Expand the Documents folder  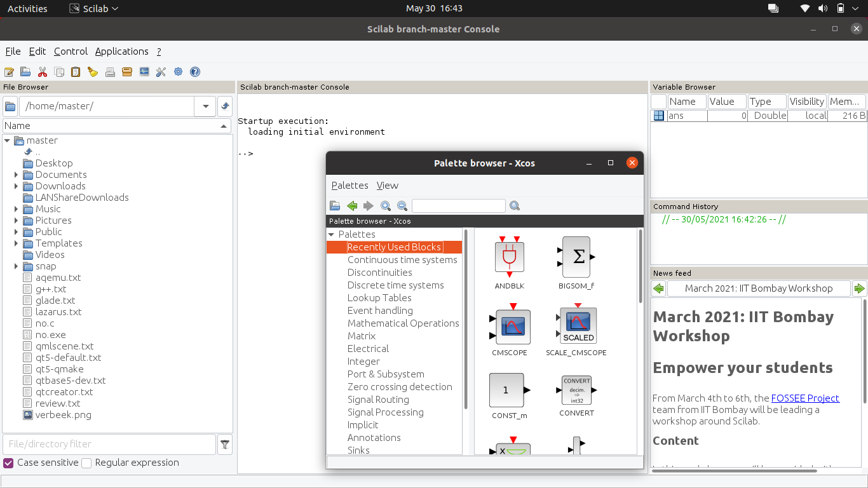click(17, 175)
